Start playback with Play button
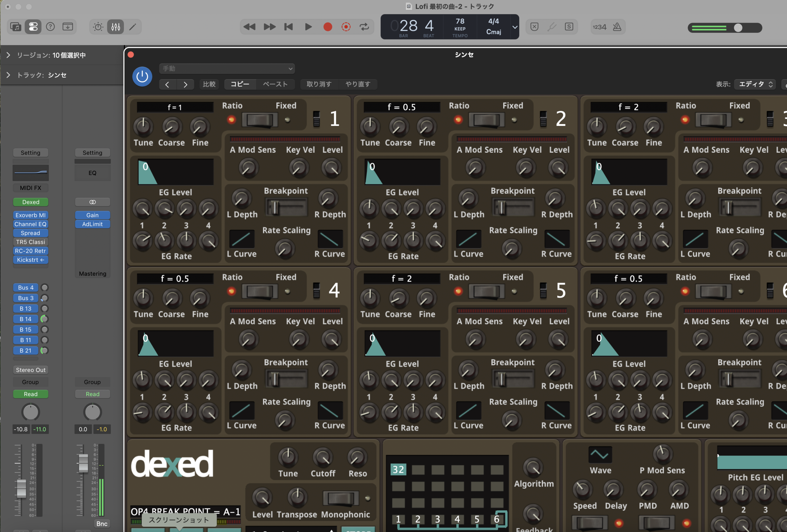787x532 pixels. [x=308, y=27]
